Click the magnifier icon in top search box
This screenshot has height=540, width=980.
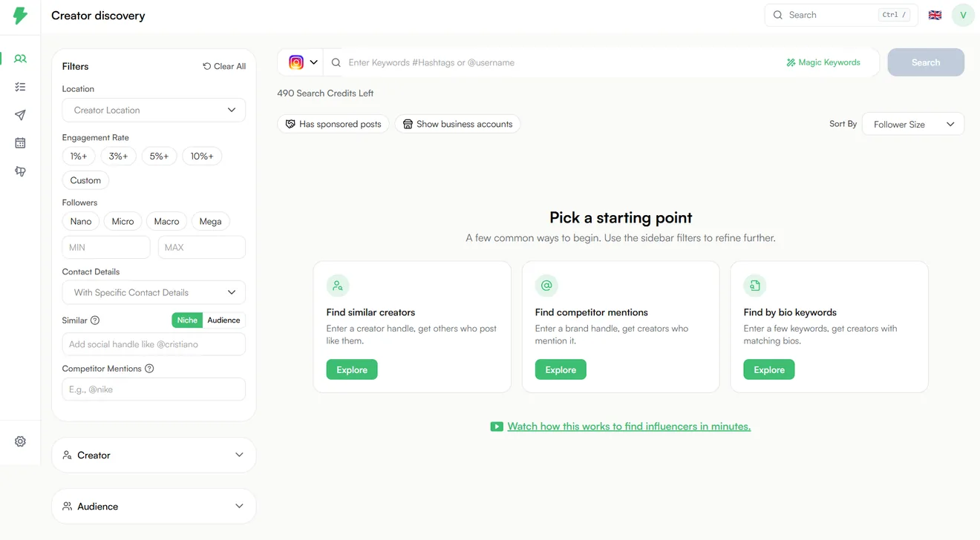[778, 15]
